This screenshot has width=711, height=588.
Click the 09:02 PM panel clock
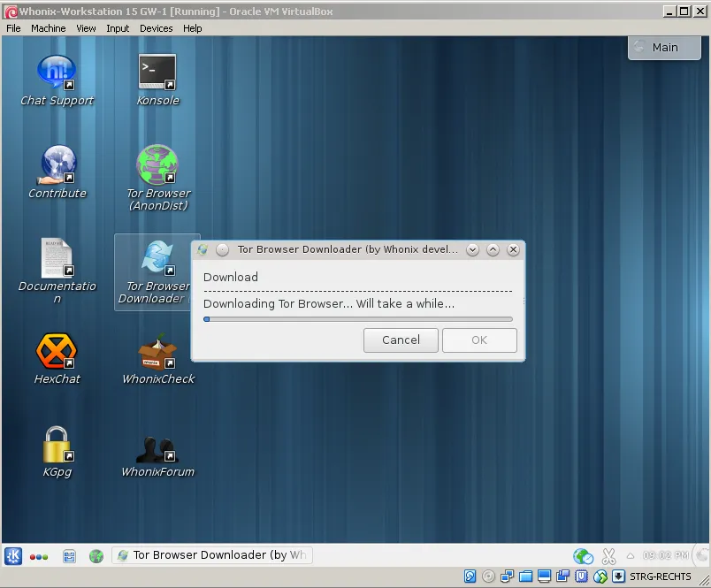(665, 555)
